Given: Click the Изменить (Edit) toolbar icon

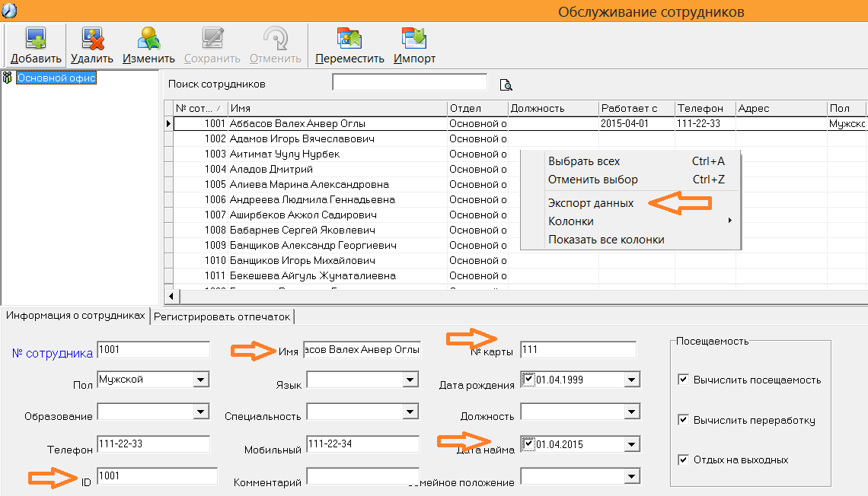Looking at the screenshot, I should [x=149, y=38].
